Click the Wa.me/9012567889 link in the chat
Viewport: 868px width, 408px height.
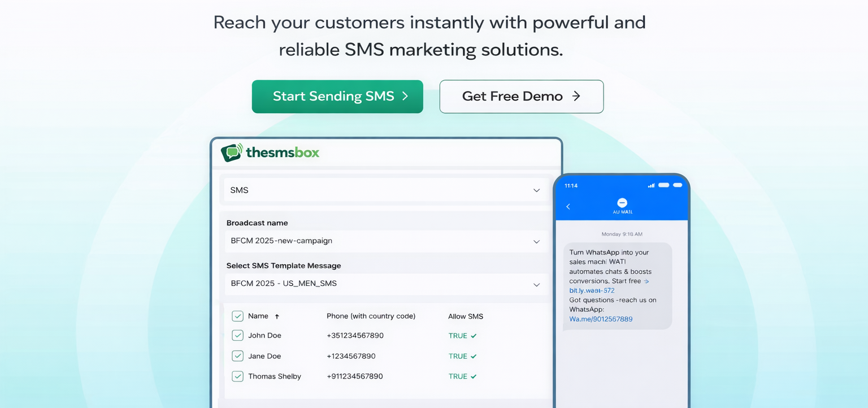601,319
